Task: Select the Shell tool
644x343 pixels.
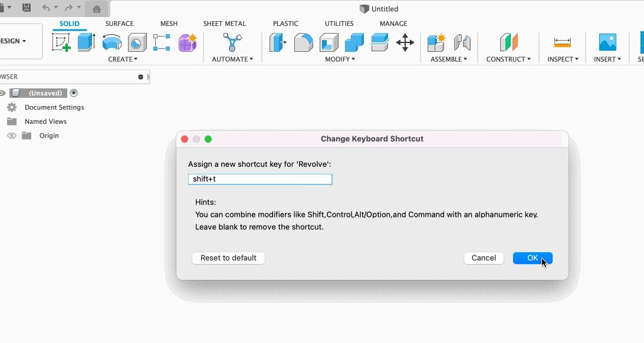Action: coord(328,42)
